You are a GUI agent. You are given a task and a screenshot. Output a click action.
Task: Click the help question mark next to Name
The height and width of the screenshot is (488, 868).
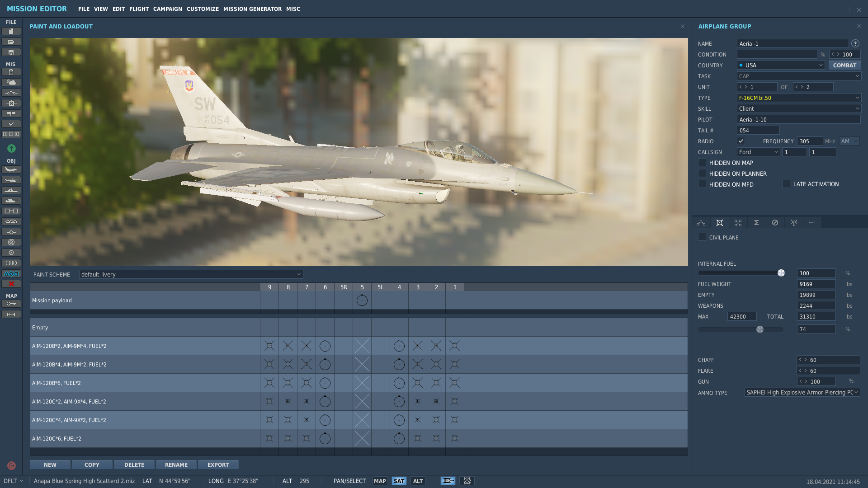tap(855, 43)
